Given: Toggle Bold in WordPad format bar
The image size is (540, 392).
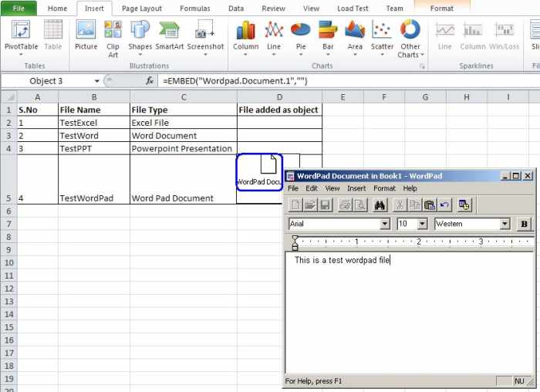Looking at the screenshot, I should pos(525,224).
